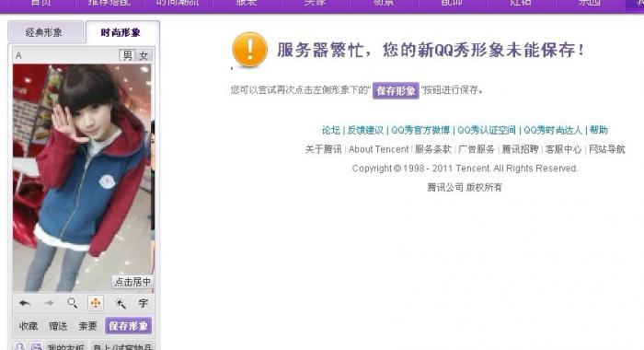Select the magic wand tool
The height and width of the screenshot is (350, 644).
[x=120, y=304]
